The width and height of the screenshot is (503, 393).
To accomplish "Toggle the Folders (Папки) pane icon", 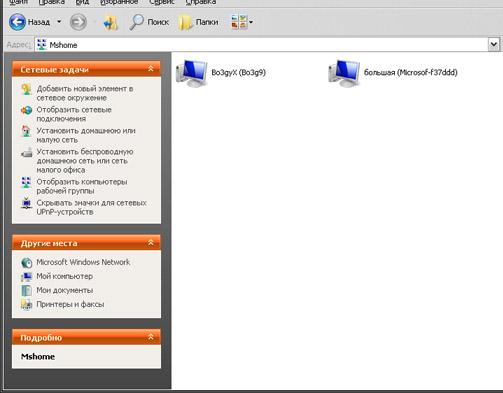I will click(x=185, y=23).
